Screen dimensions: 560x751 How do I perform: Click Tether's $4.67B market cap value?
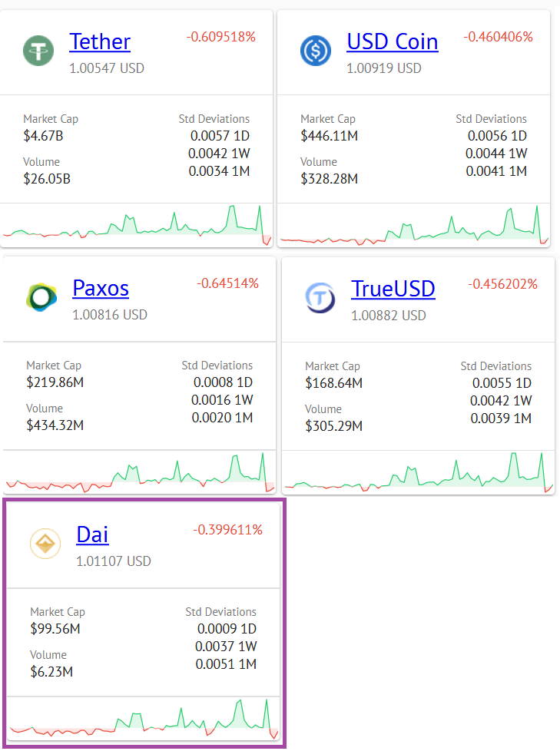tap(43, 136)
